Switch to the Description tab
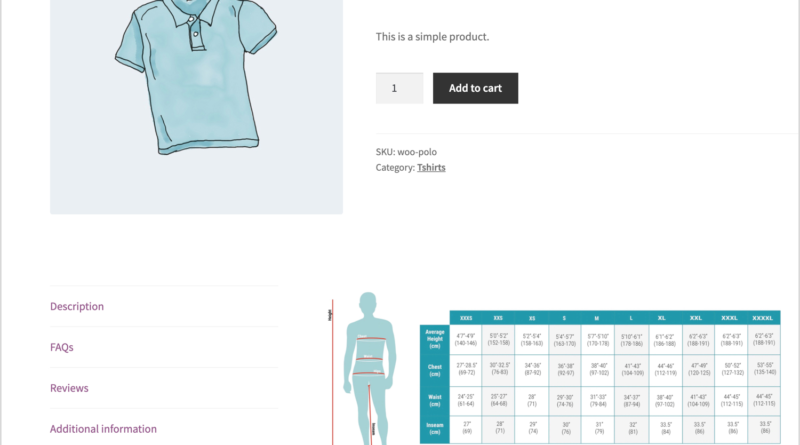 tap(77, 306)
